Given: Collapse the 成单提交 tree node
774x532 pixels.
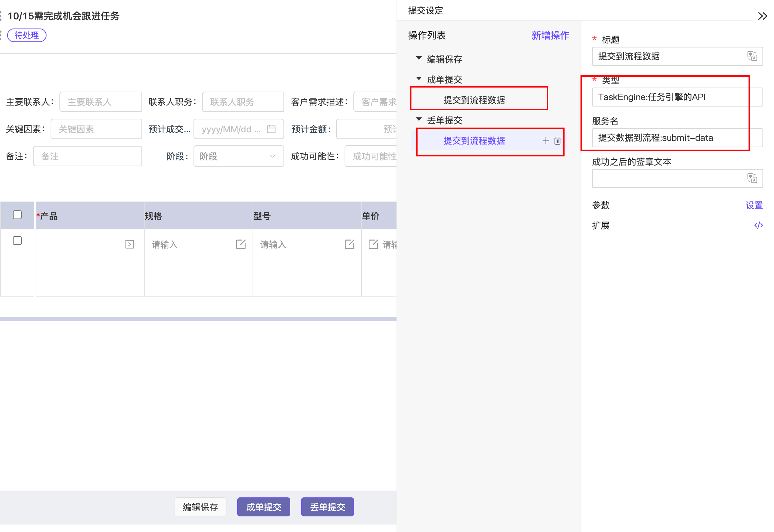Looking at the screenshot, I should point(419,79).
